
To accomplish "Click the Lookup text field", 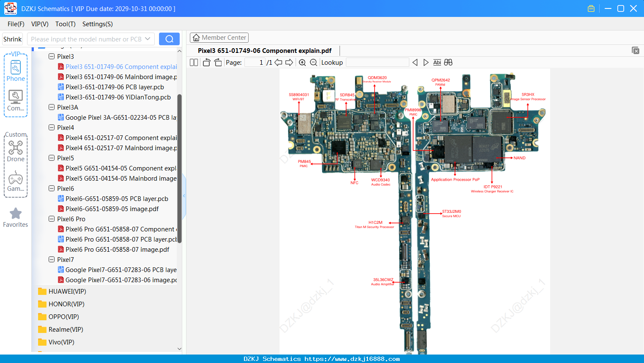I will 377,63.
